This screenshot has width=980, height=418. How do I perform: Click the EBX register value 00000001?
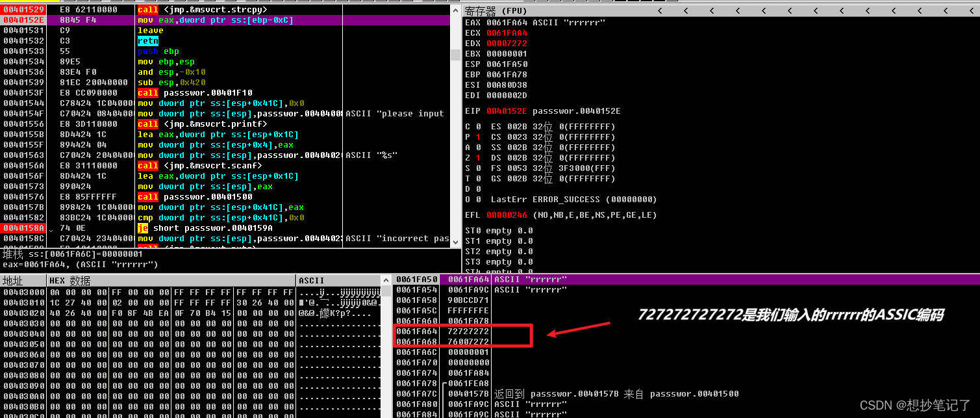tap(507, 54)
